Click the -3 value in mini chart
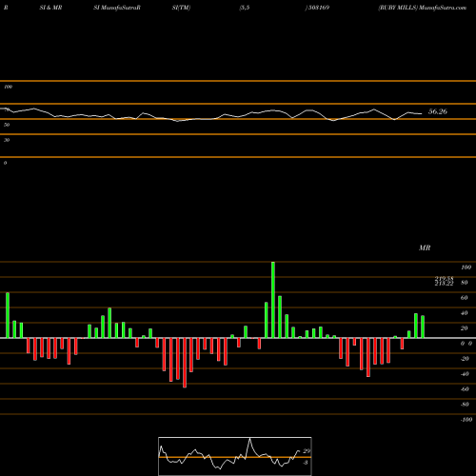 306,463
